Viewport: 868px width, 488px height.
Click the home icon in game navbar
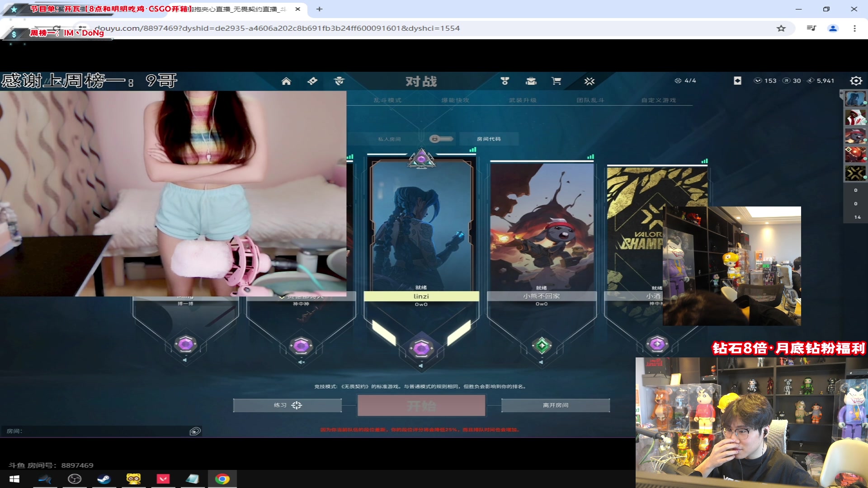286,81
